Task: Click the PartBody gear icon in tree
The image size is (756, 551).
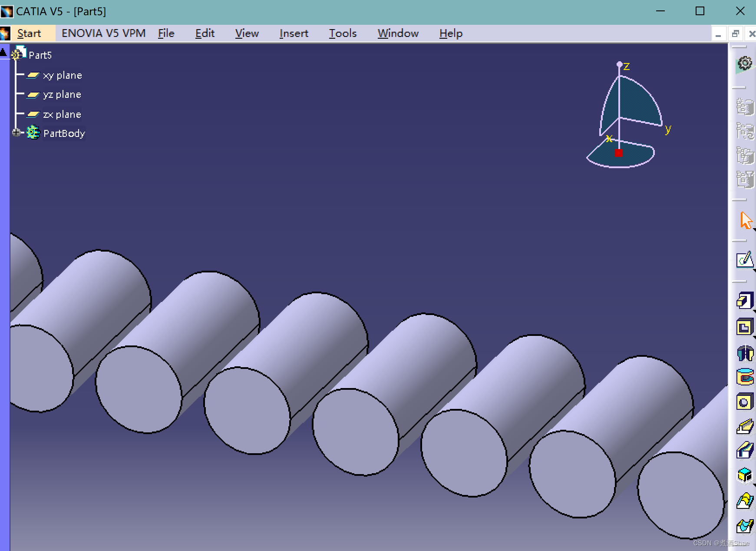Action: 33,133
